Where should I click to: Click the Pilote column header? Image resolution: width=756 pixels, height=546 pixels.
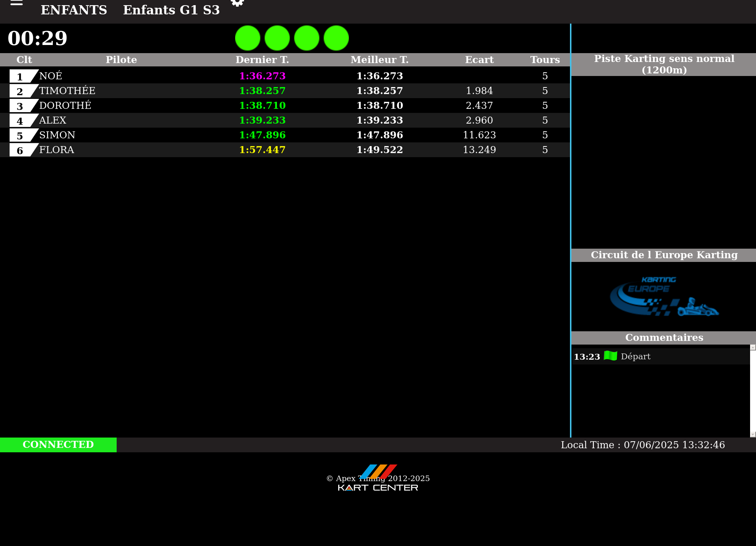pos(121,60)
